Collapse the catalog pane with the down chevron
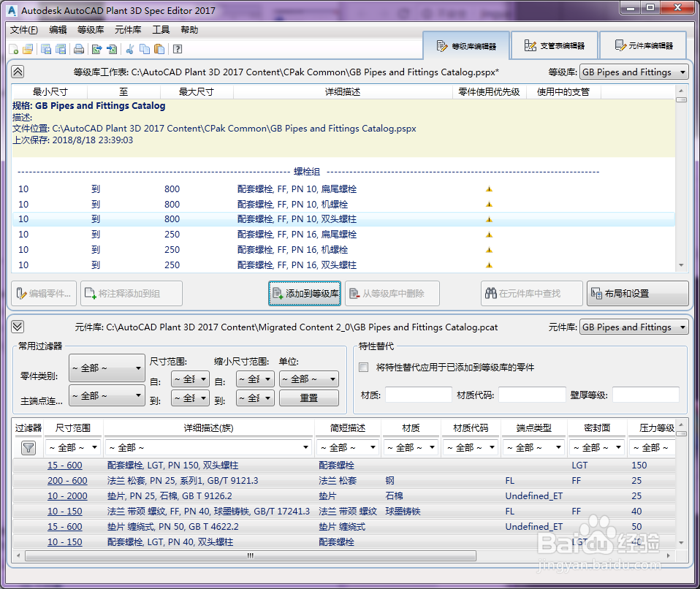 (18, 327)
